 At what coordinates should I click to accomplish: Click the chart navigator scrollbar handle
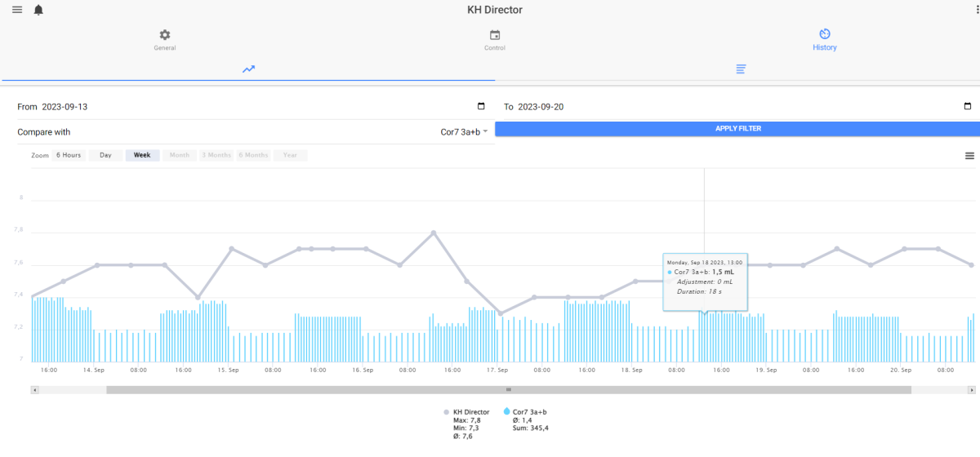pyautogui.click(x=508, y=390)
